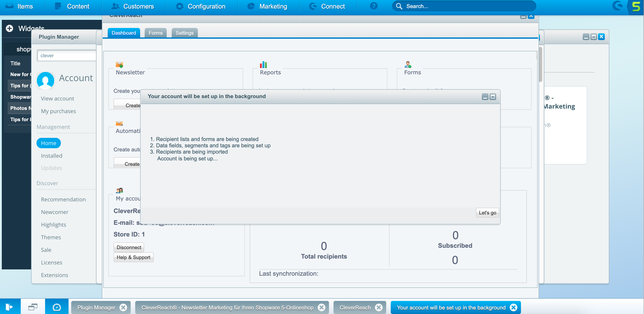Open Installed plugins list
644x314 pixels.
click(52, 155)
